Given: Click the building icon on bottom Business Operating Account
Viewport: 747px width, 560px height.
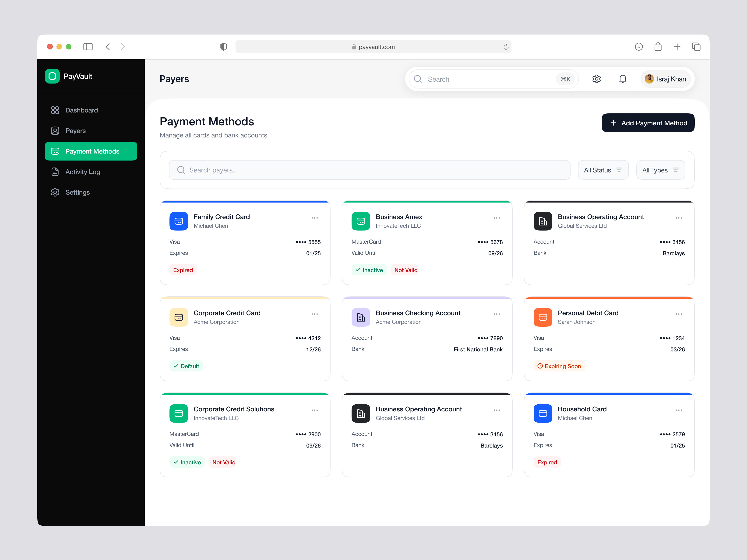Looking at the screenshot, I should [361, 413].
